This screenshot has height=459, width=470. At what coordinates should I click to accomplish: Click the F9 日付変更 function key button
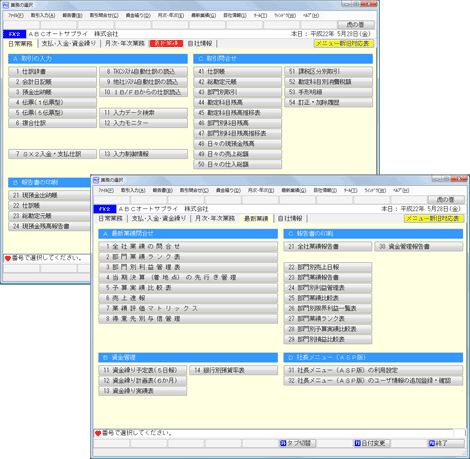click(372, 443)
